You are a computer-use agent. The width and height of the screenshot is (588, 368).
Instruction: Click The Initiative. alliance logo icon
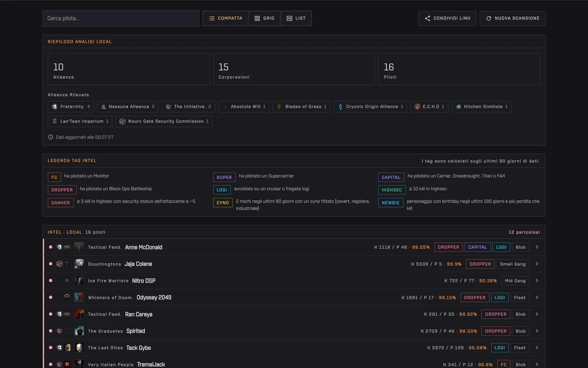[x=168, y=107]
